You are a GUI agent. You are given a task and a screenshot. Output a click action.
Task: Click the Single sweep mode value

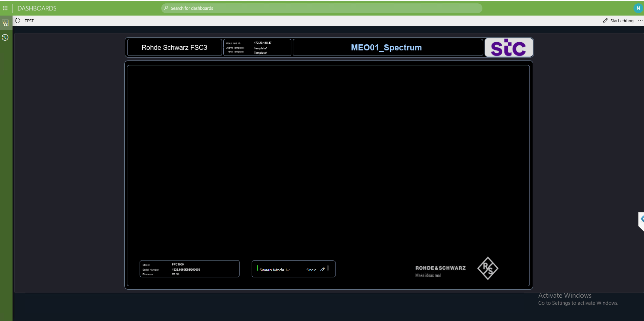pyautogui.click(x=311, y=270)
